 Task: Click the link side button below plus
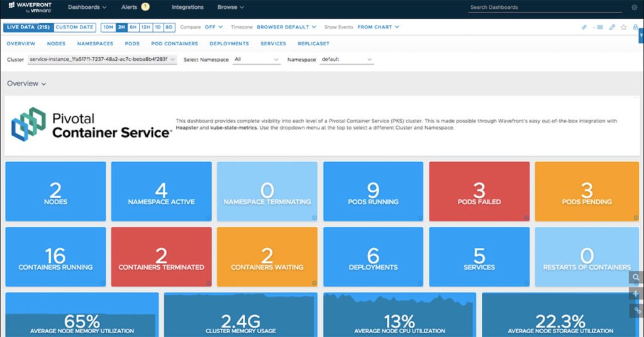point(636,311)
